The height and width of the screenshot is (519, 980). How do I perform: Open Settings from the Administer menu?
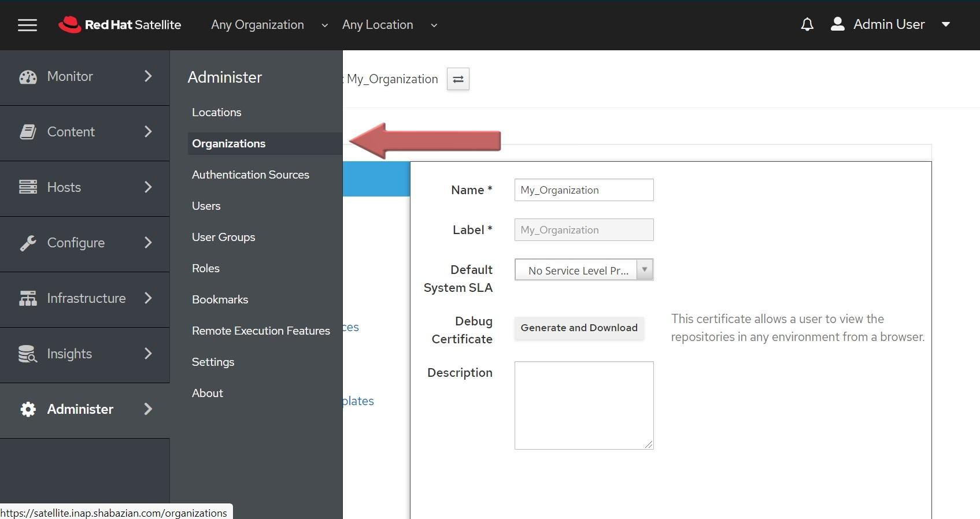click(x=213, y=362)
